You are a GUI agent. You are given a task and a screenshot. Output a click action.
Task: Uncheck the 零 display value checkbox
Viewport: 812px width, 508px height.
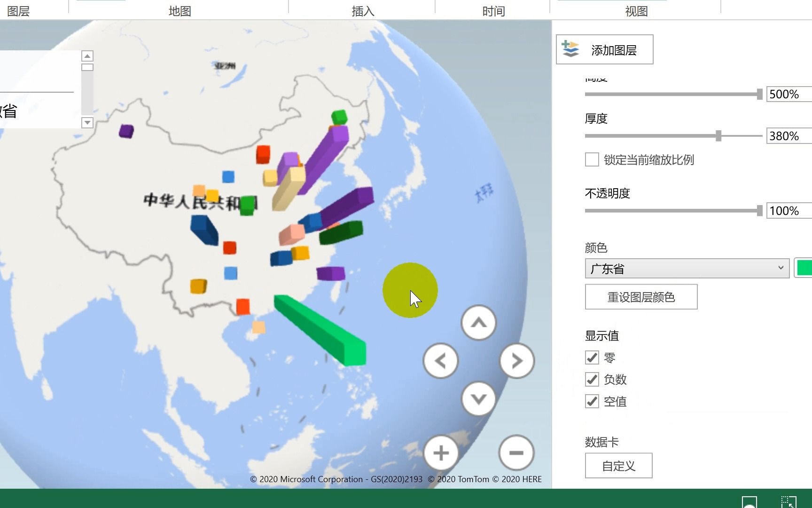[x=592, y=357]
